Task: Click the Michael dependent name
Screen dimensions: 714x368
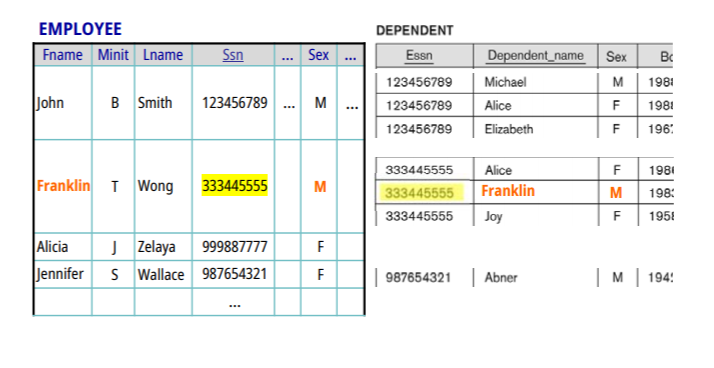Action: click(x=505, y=82)
